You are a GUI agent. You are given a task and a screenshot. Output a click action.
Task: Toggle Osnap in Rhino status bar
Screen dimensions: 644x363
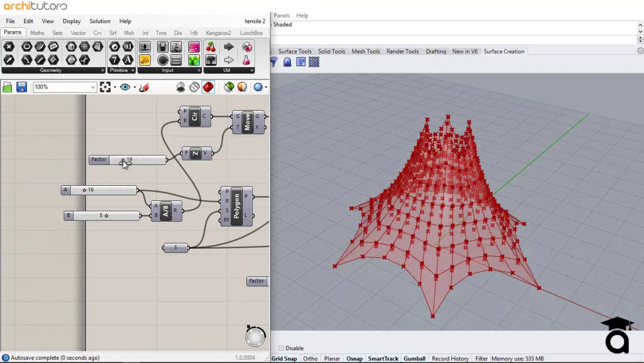pos(354,358)
